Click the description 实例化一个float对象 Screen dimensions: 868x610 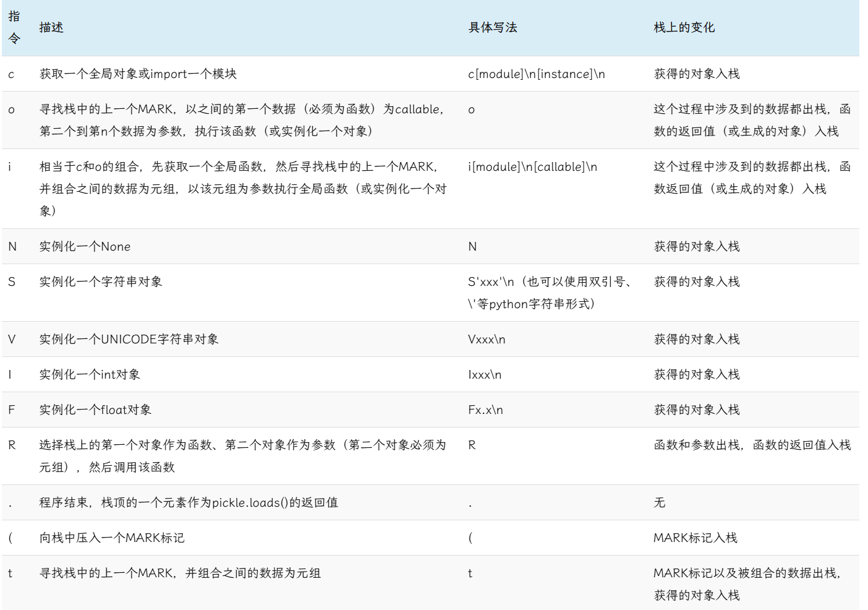click(95, 410)
